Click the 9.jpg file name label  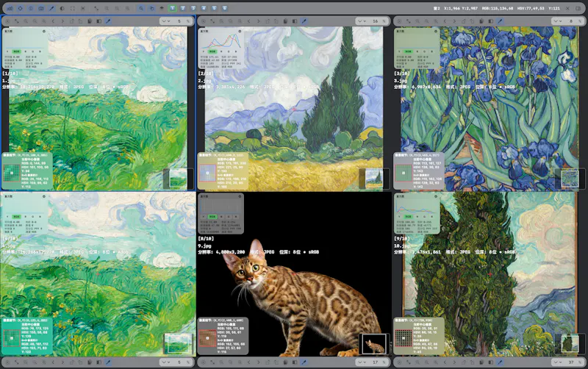(205, 246)
